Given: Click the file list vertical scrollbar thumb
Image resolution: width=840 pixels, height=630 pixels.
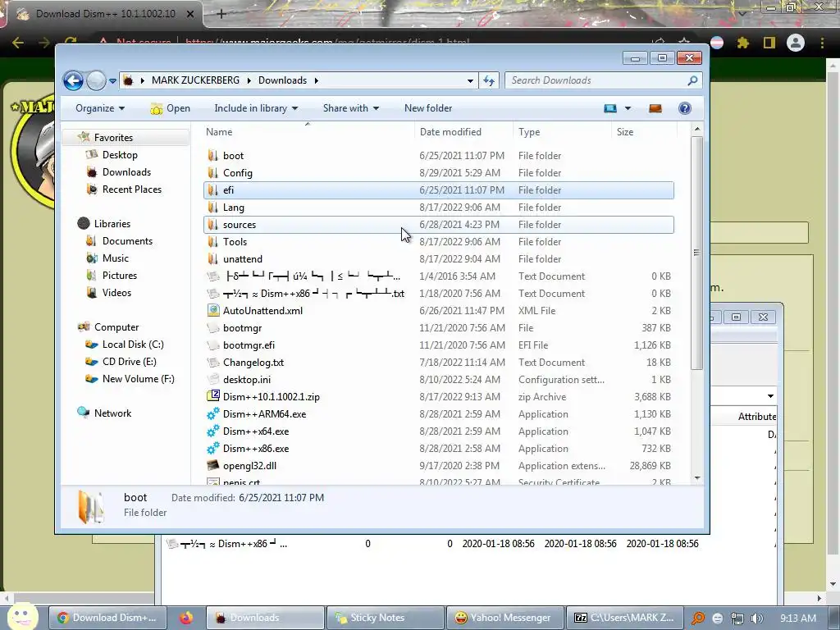Looking at the screenshot, I should (x=696, y=253).
